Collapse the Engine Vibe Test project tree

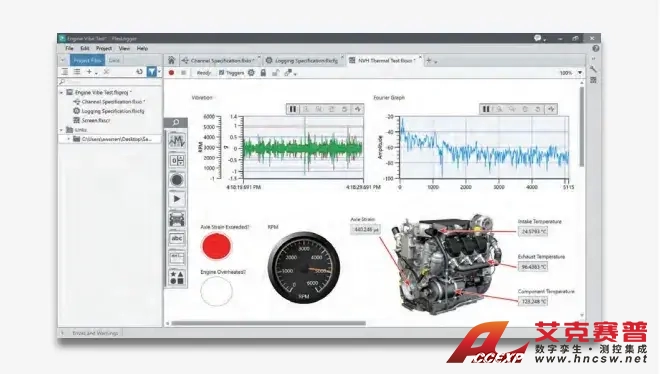[61, 92]
